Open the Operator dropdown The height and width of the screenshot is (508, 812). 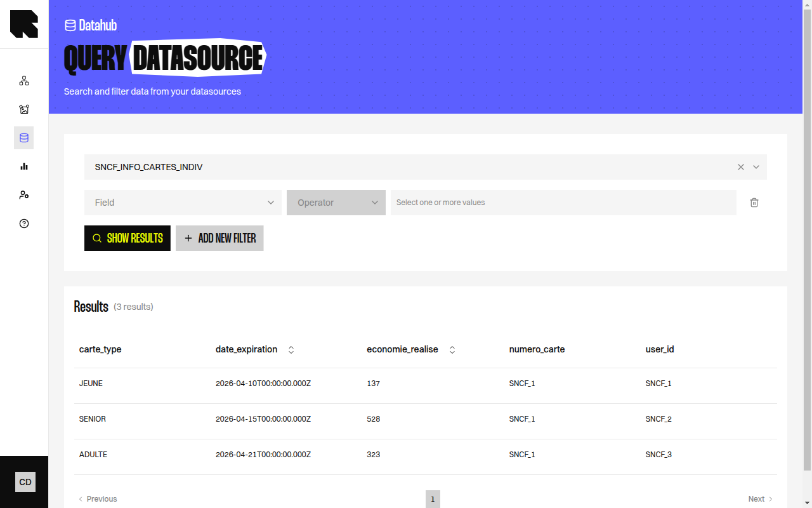coord(336,203)
